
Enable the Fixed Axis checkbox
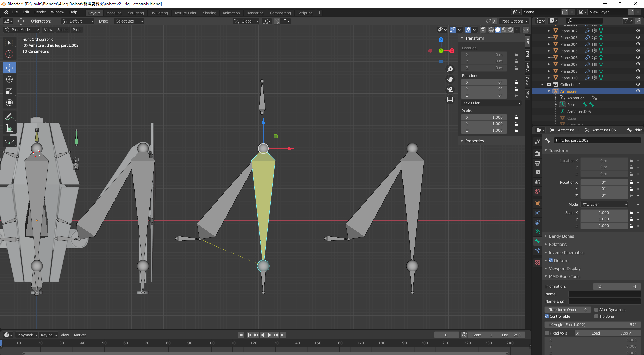[547, 333]
